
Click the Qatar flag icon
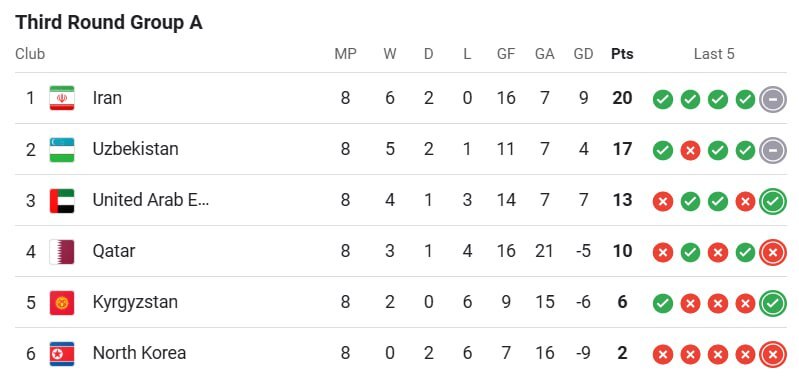point(62,252)
